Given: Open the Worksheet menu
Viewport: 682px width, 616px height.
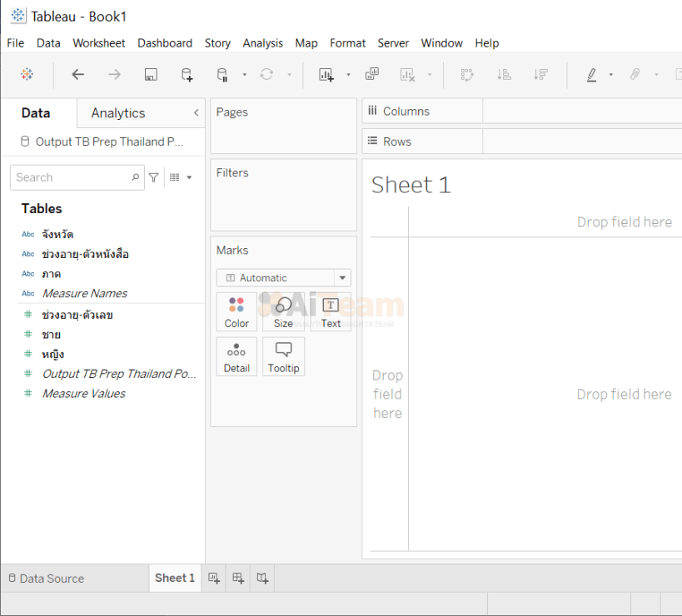Looking at the screenshot, I should [99, 43].
